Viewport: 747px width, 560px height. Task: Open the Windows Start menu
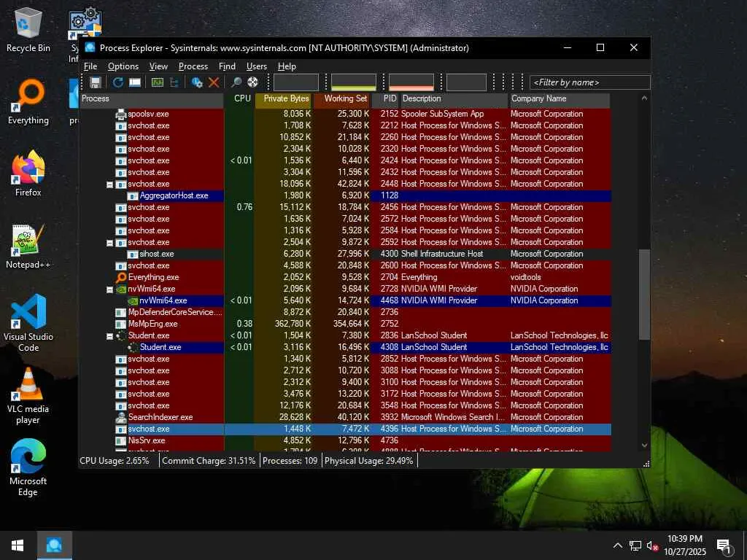tap(18, 545)
